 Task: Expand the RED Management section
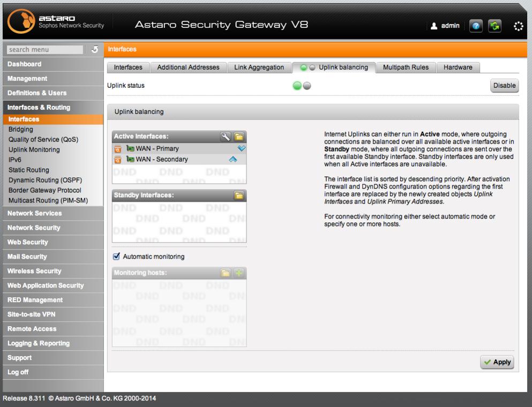tap(53, 300)
